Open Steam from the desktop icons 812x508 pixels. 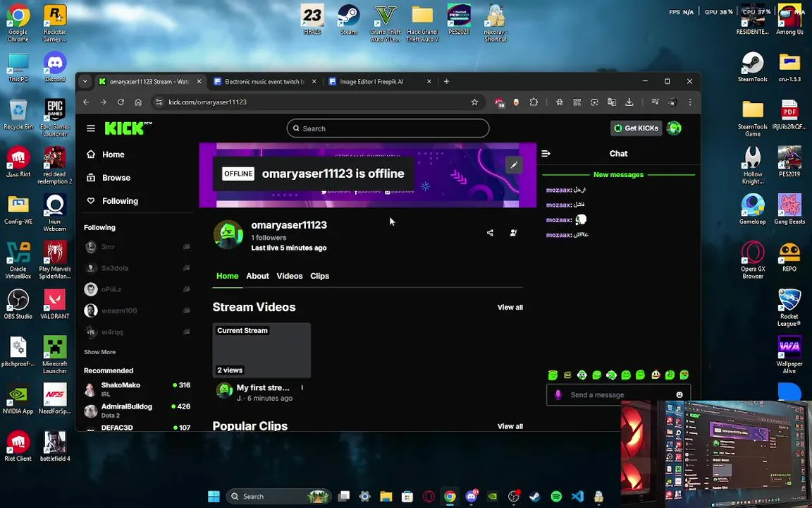(348, 20)
